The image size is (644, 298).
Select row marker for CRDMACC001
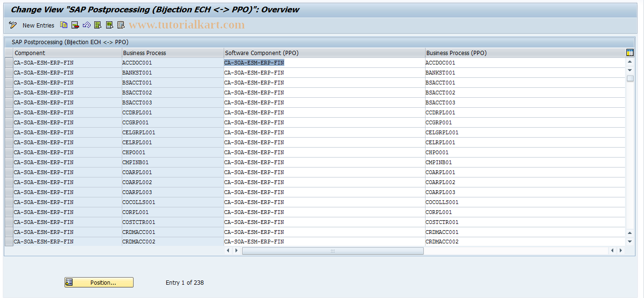9,232
